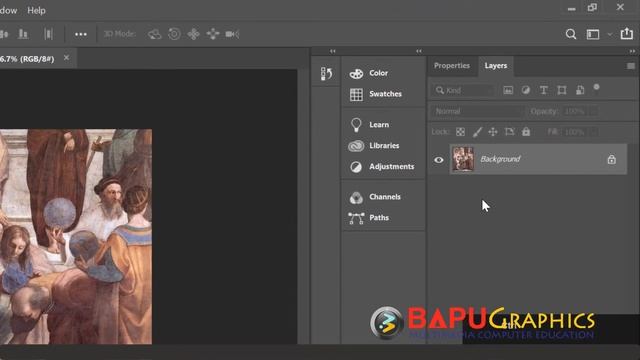640x360 pixels.
Task: Open the Layers panel menu
Action: tap(631, 66)
